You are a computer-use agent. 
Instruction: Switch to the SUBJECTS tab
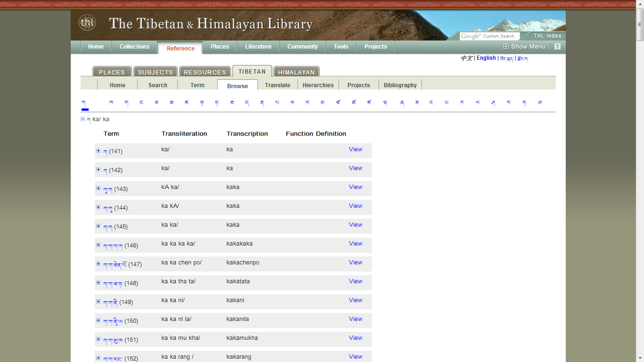(x=156, y=72)
